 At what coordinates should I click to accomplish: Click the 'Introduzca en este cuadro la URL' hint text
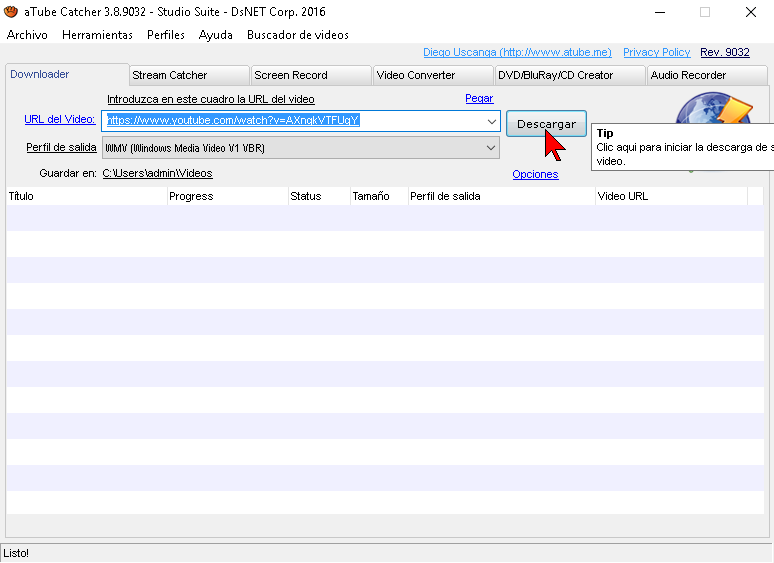tap(211, 99)
